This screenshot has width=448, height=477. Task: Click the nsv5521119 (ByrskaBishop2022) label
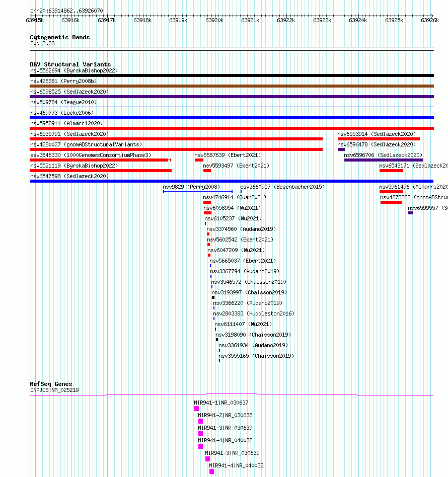pos(74,166)
